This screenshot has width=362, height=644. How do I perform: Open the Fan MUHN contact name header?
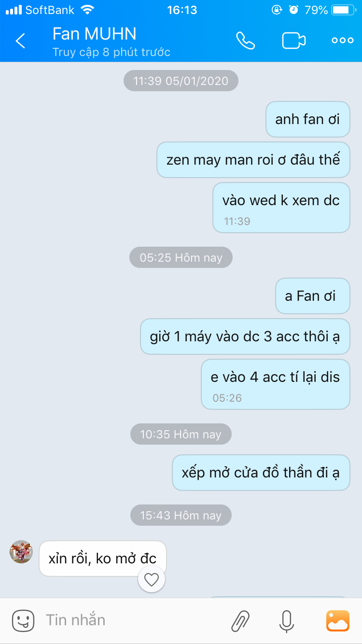point(95,34)
